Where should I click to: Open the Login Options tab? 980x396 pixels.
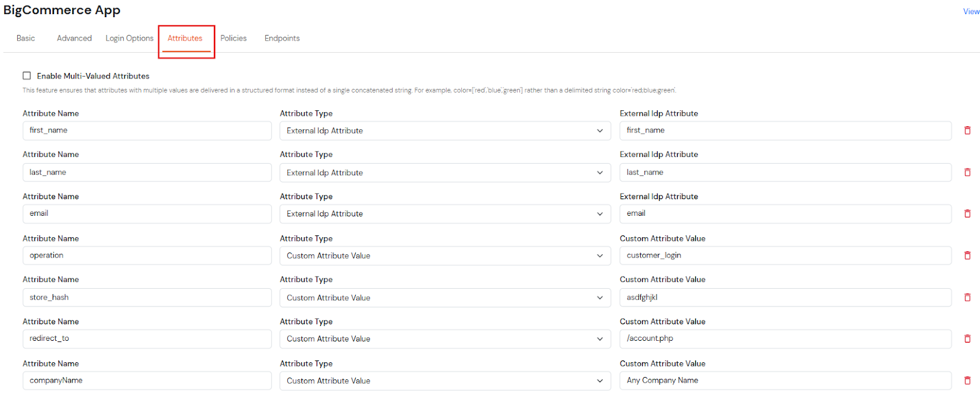coord(129,38)
